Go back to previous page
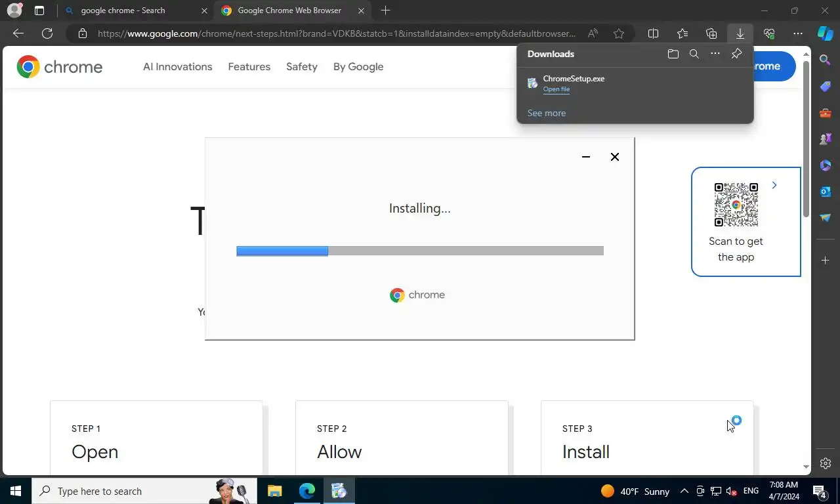This screenshot has height=504, width=840. coord(18,33)
